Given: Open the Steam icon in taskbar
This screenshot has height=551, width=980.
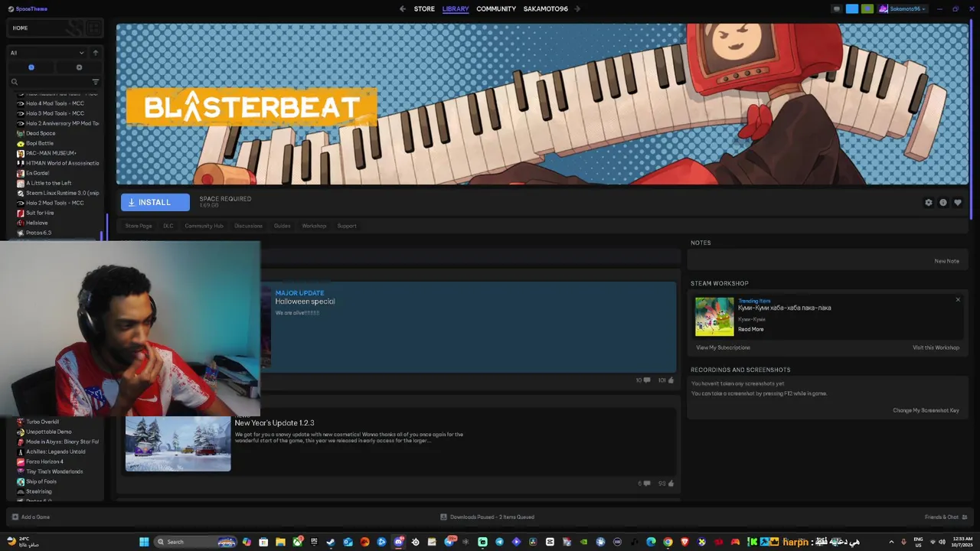Looking at the screenshot, I should [331, 542].
